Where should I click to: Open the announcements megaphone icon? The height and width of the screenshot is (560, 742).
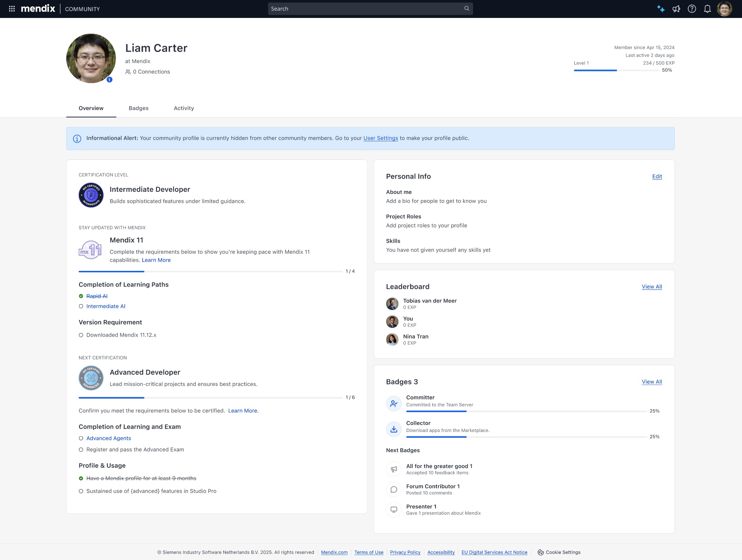click(x=676, y=9)
